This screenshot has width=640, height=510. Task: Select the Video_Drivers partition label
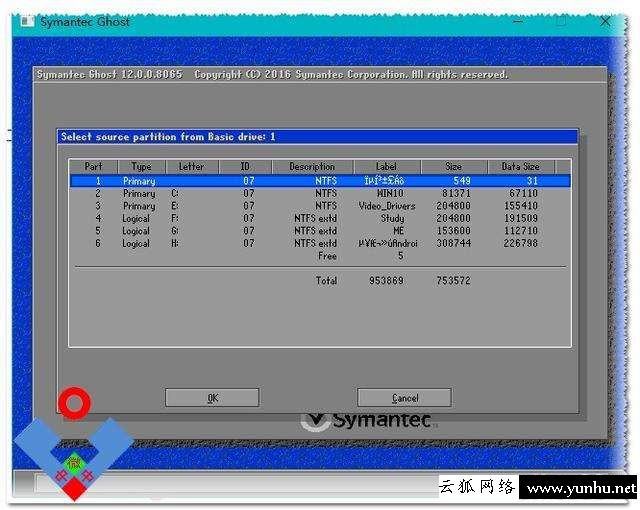(387, 206)
